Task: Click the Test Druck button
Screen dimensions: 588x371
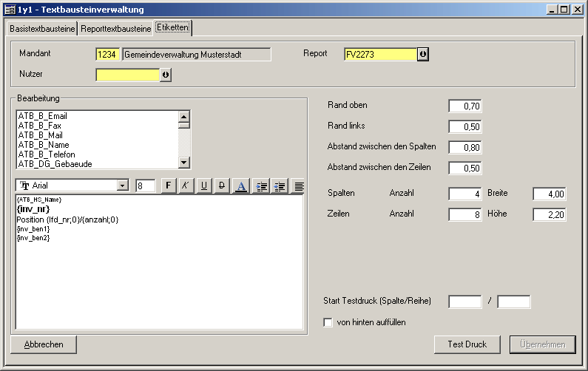Action: click(467, 344)
